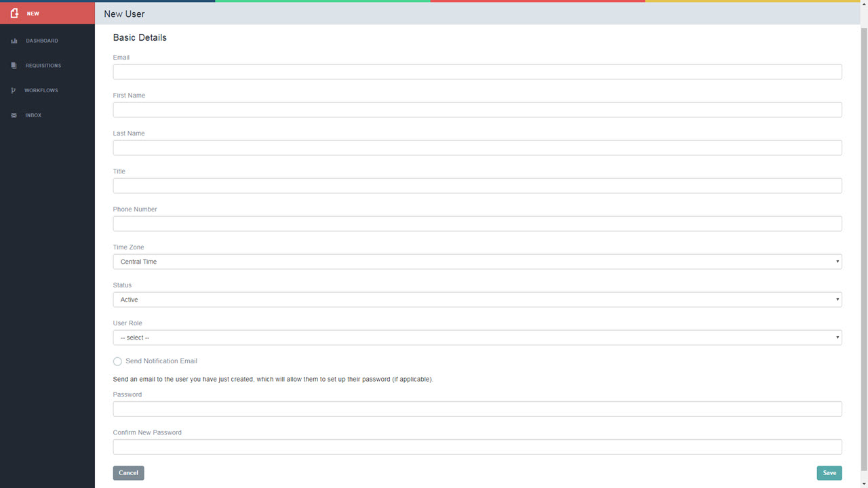
Task: Click the User Role label text
Action: [x=127, y=323]
